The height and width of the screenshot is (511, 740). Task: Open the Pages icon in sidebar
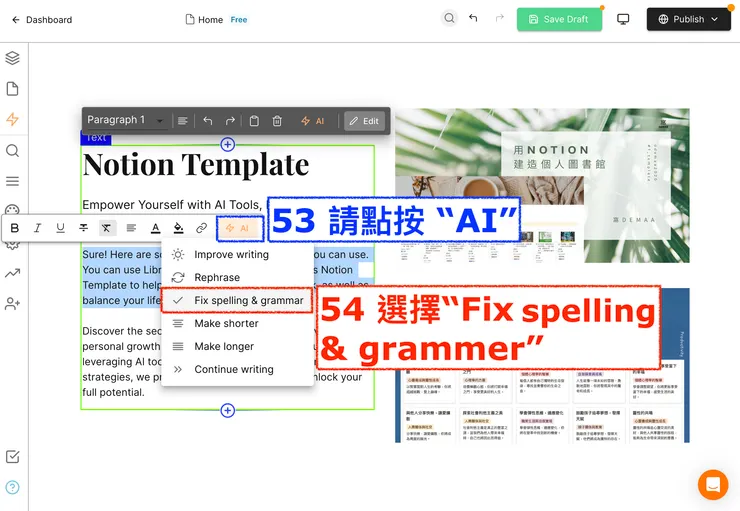click(13, 89)
